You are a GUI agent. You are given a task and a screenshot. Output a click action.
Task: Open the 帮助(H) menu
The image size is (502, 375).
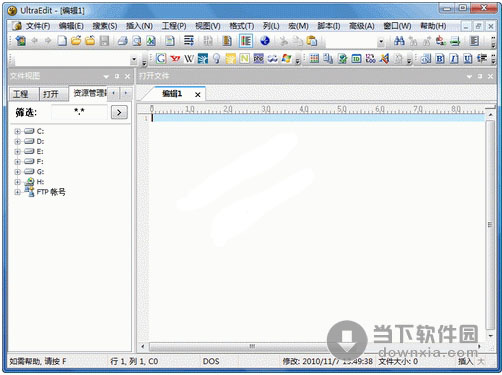pyautogui.click(x=433, y=26)
